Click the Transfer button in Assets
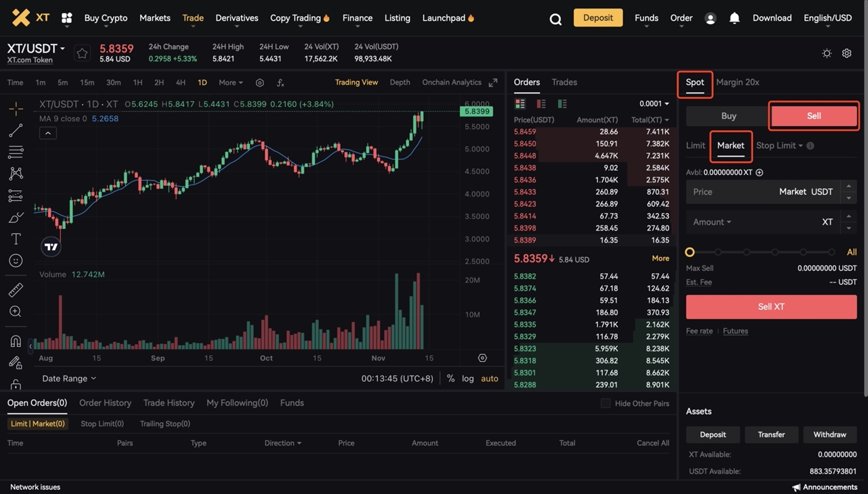The height and width of the screenshot is (494, 868). pyautogui.click(x=771, y=434)
